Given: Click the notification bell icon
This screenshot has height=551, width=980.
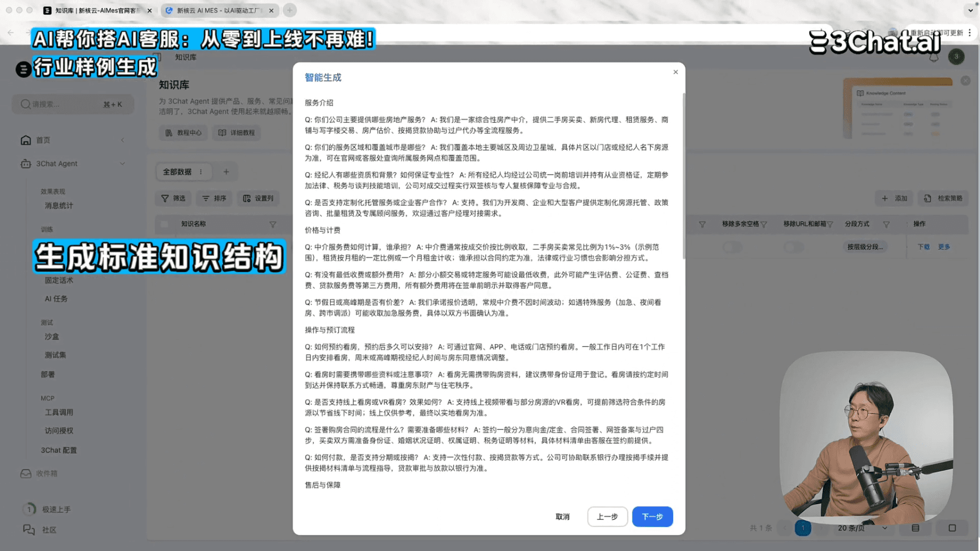Looking at the screenshot, I should (x=934, y=57).
